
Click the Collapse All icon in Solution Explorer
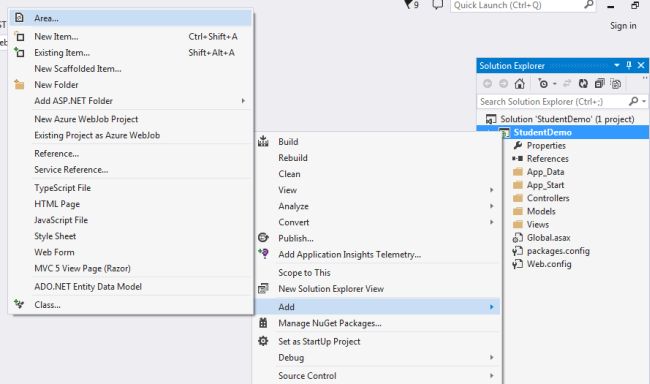point(599,84)
